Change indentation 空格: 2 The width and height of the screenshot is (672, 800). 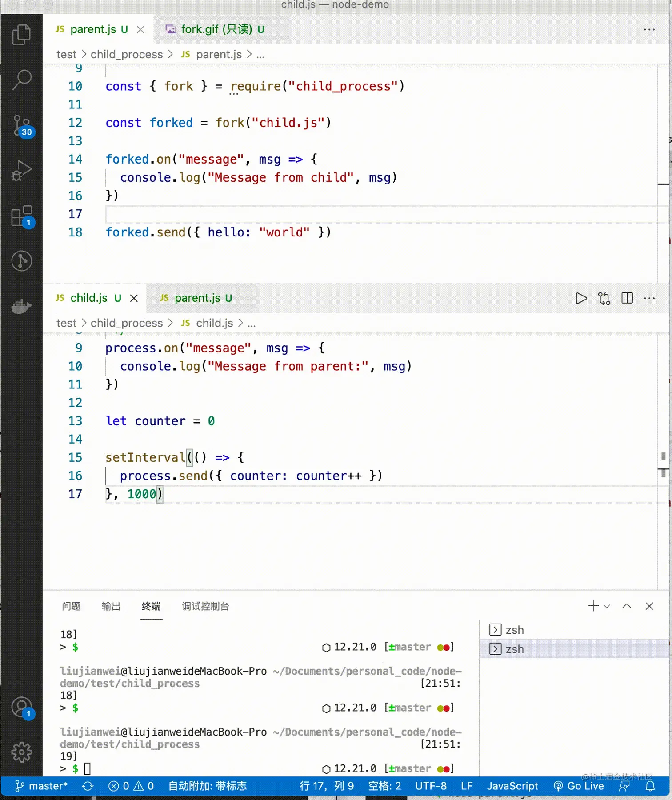click(x=384, y=786)
